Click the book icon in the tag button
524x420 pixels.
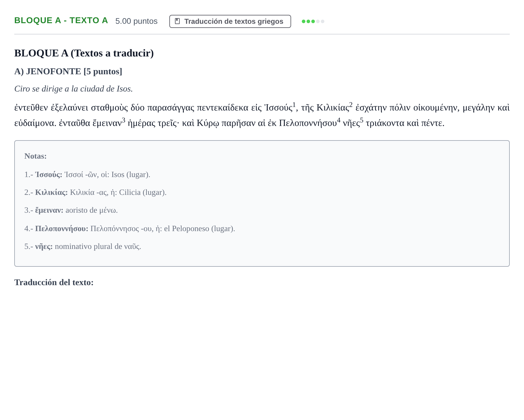click(177, 21)
